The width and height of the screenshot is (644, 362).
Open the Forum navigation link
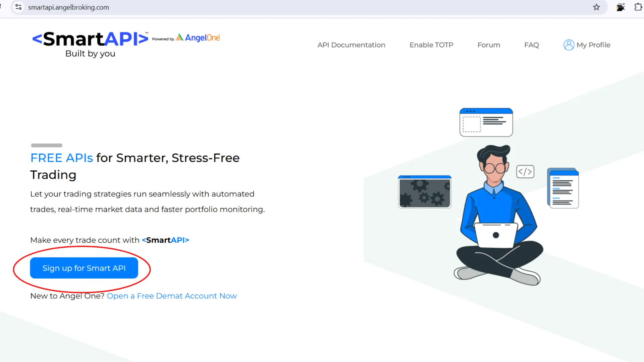click(488, 45)
